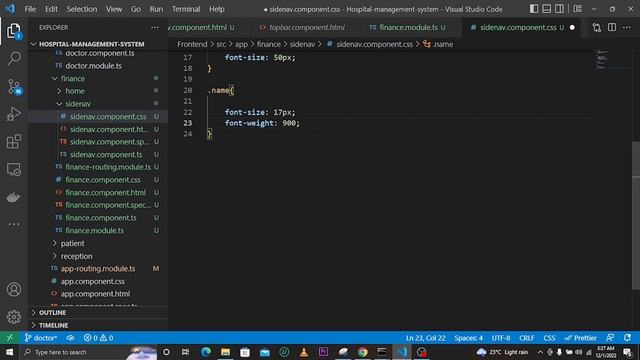The image size is (640, 360).
Task: Open app.component.css file
Action: coord(92,281)
